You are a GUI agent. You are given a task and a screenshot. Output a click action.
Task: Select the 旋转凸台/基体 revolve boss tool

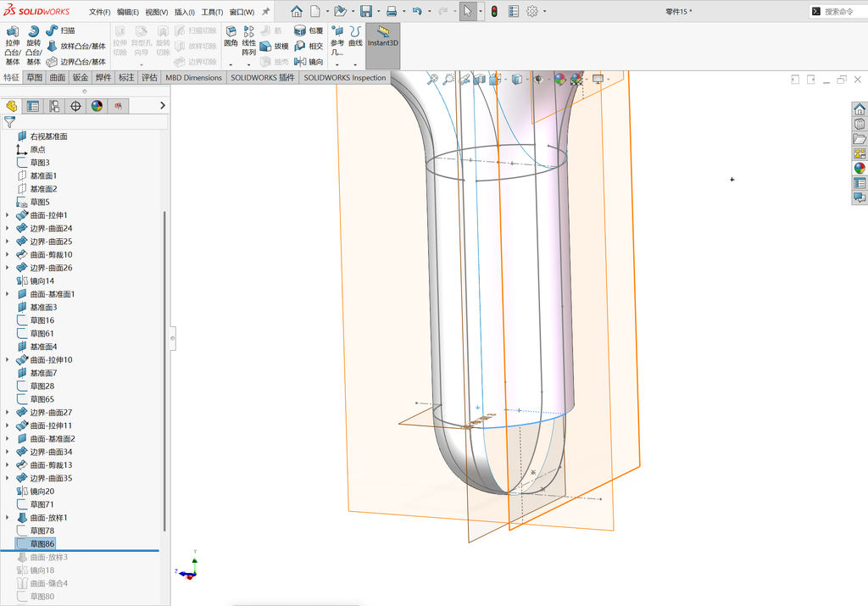point(34,46)
